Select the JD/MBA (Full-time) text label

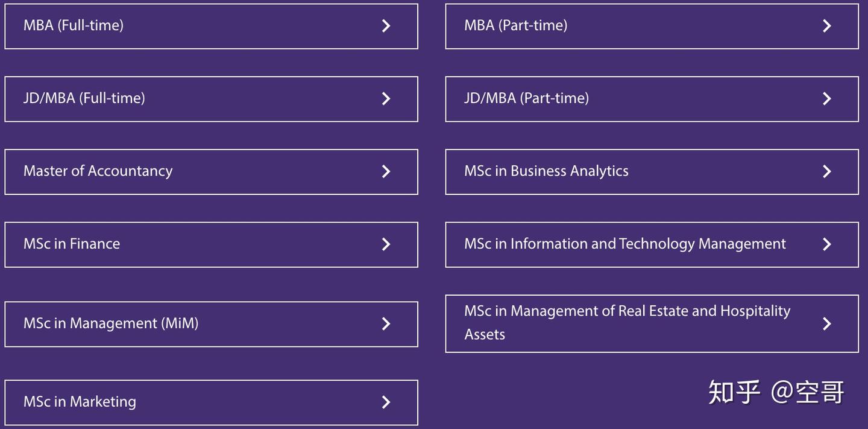point(84,98)
